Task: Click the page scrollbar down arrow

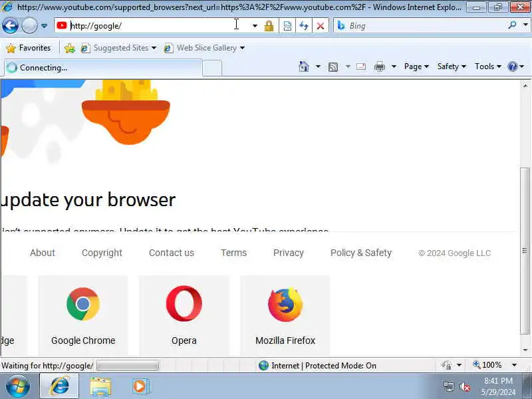Action: 525,350
